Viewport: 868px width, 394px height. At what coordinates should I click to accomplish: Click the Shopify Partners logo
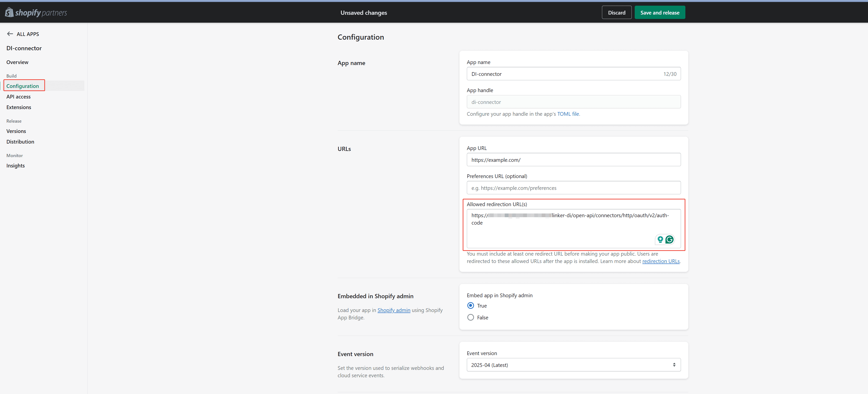[36, 13]
